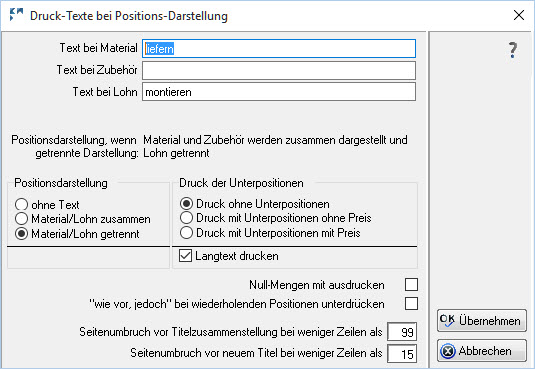This screenshot has height=369, width=535.
Task: Click into the 'Text bei Zubehör' field
Action: 279,70
